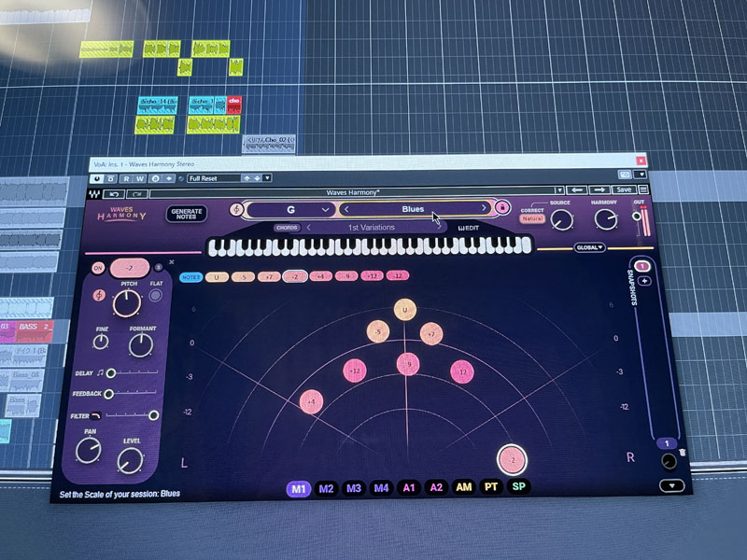The width and height of the screenshot is (747, 560).
Task: Click the redo arrow in Waves toolbar
Action: 136,194
